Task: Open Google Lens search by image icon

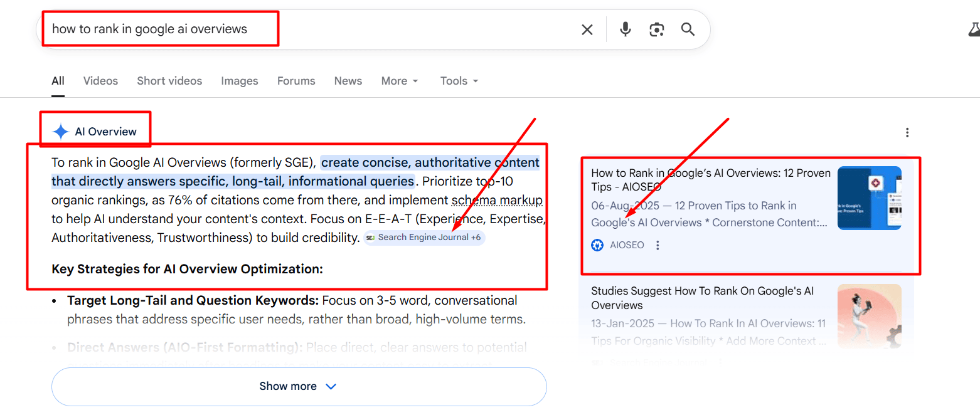Action: 656,29
